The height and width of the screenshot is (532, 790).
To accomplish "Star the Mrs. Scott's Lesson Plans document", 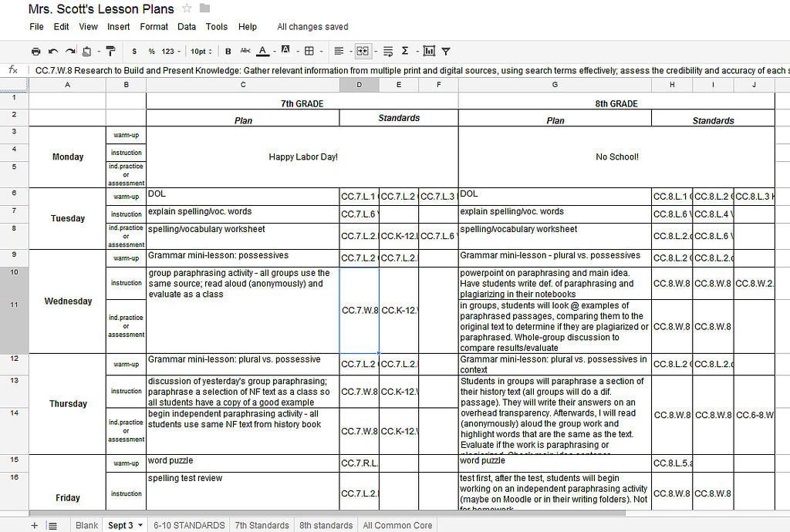I will coord(187,8).
